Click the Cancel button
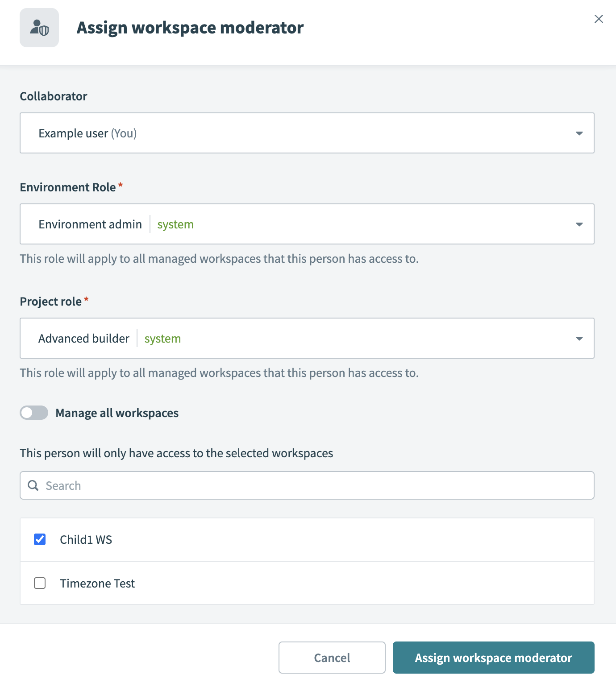Image resolution: width=616 pixels, height=687 pixels. click(332, 658)
